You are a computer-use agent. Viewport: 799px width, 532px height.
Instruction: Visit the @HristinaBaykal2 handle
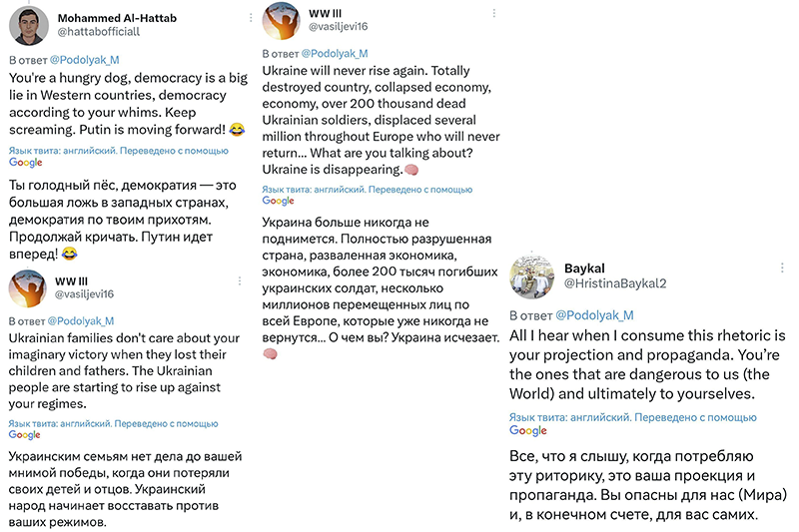pyautogui.click(x=615, y=283)
